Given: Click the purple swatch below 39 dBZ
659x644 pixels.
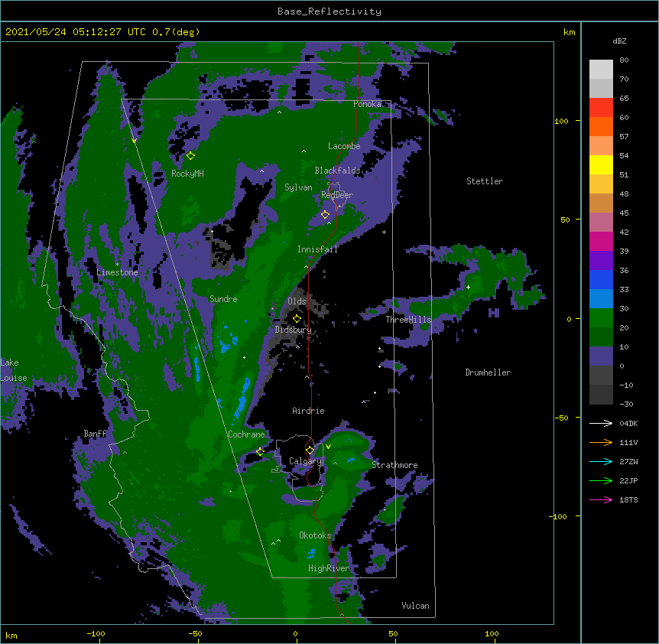Looking at the screenshot, I should [601, 261].
